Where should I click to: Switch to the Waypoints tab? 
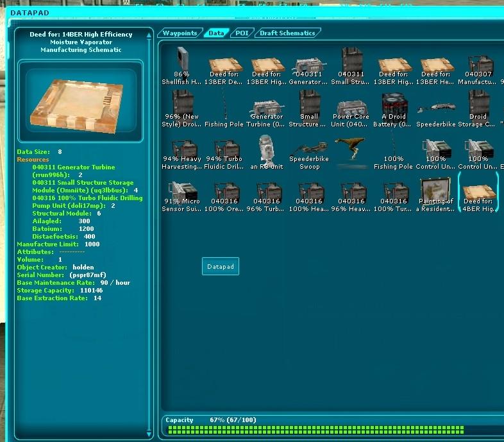click(x=180, y=33)
